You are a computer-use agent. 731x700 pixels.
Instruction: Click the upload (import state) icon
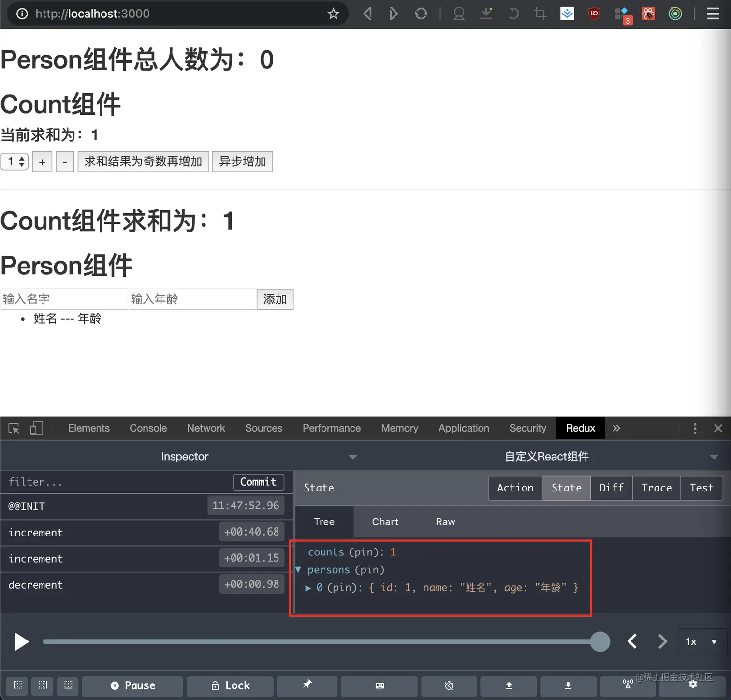pos(509,685)
